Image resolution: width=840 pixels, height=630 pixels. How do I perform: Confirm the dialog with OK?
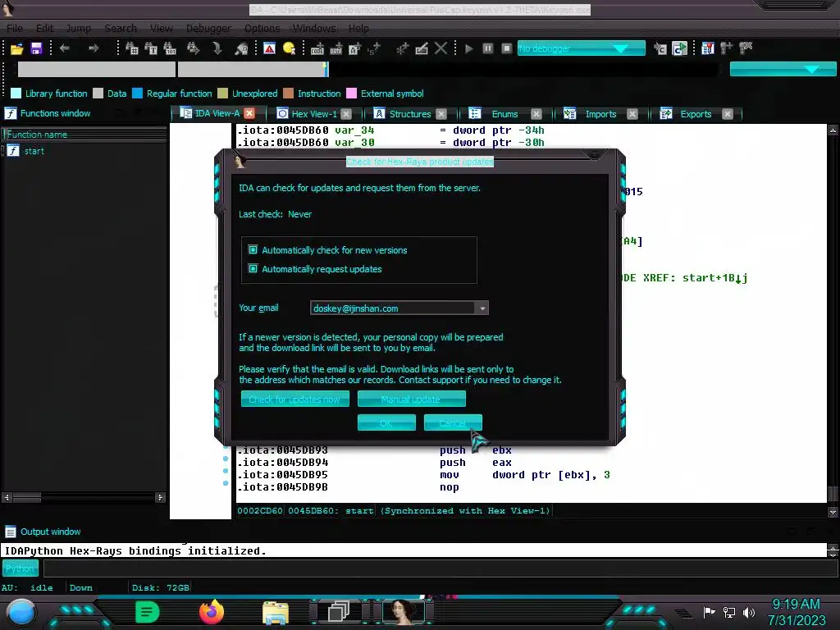(386, 422)
